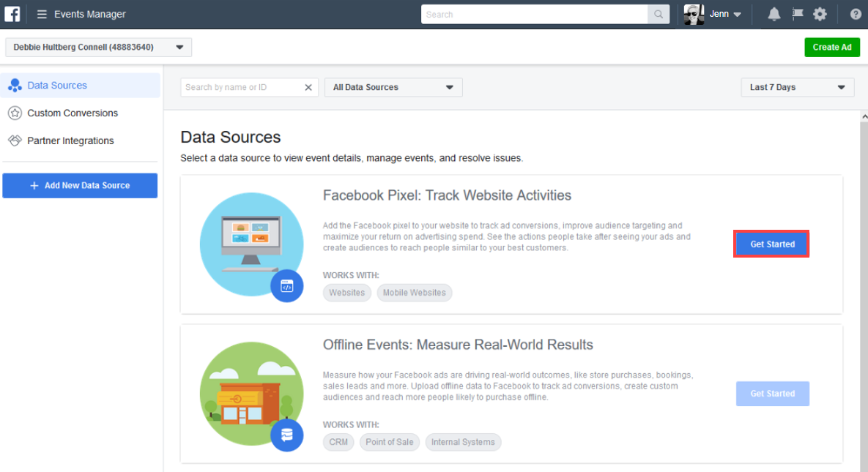Click the Mobile Websites tag
This screenshot has width=868, height=472.
click(414, 293)
